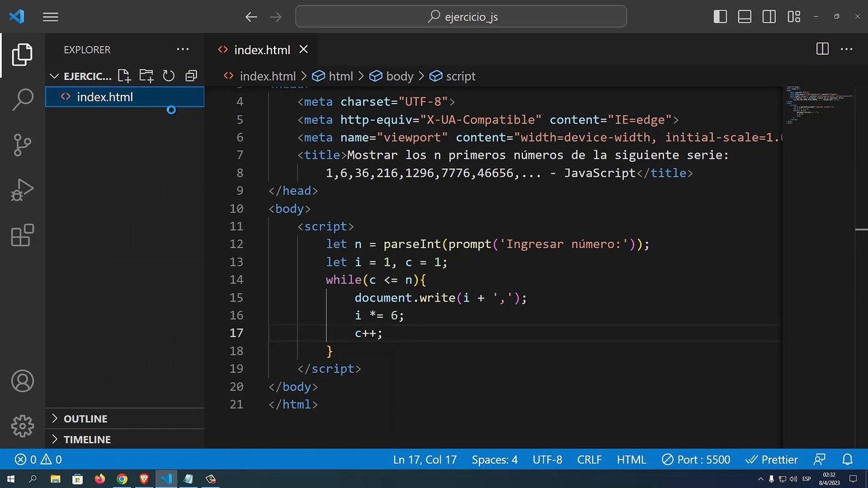Open Brave browser from the taskbar
This screenshot has width=868, height=488.
tap(144, 479)
